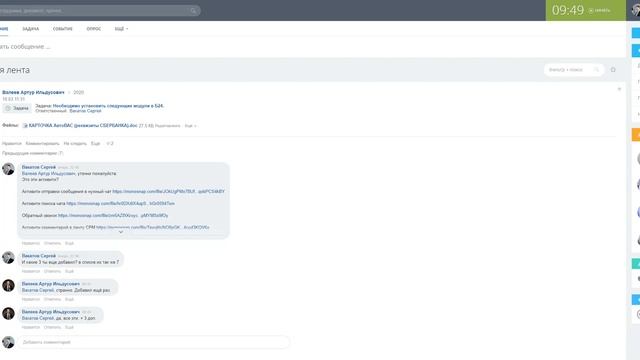640x360 pixels.
Task: Open author name above 'да, все эти + 3 доп'
Action: [x=51, y=312]
